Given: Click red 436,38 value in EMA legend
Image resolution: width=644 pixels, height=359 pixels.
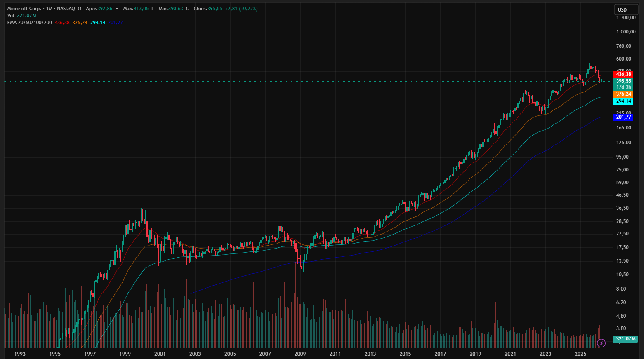Looking at the screenshot, I should coord(62,23).
